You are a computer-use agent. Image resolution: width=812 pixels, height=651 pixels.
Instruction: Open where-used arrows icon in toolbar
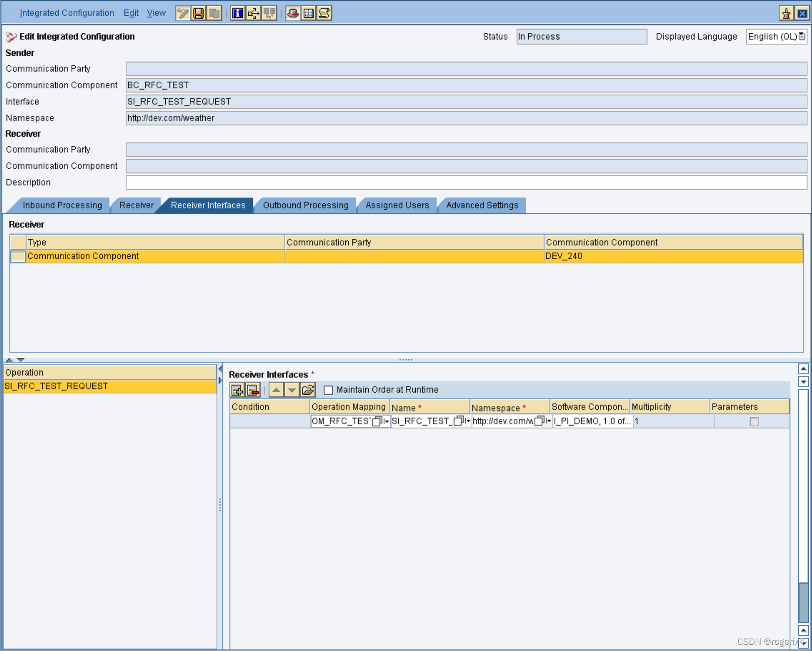(x=253, y=13)
